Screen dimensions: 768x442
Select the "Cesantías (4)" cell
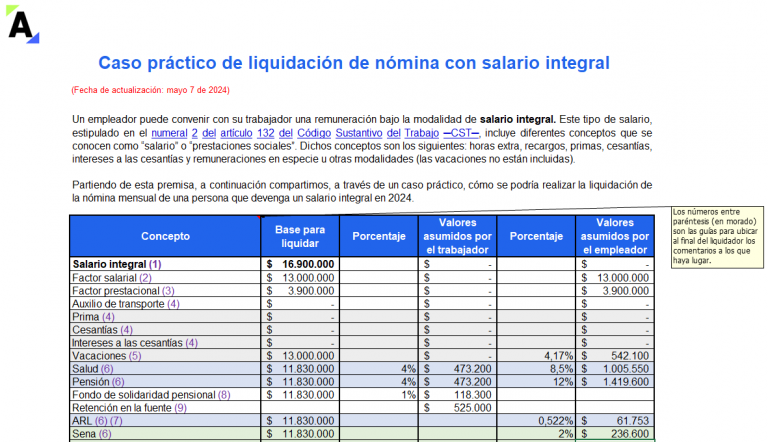coord(165,330)
